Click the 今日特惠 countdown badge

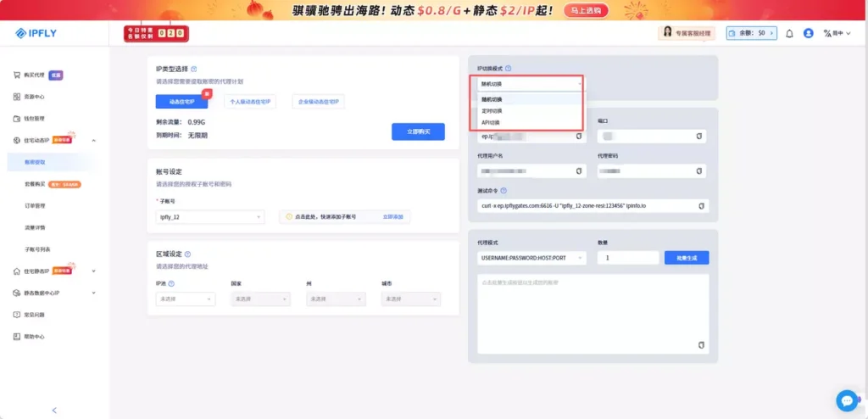coord(157,33)
